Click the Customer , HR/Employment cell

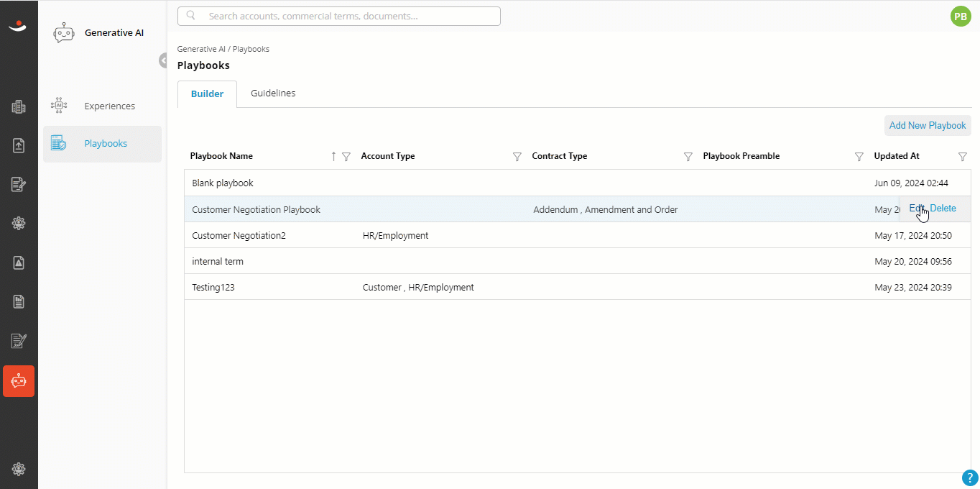(418, 288)
